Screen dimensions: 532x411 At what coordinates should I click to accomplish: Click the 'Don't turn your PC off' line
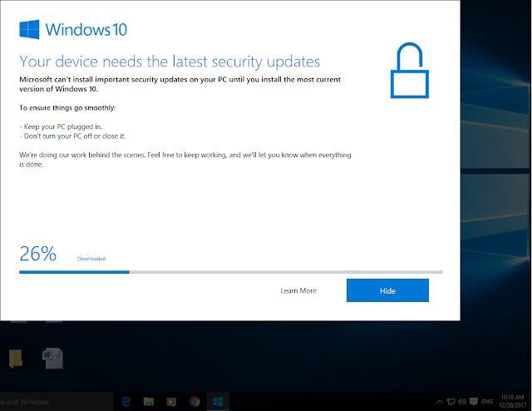point(72,136)
